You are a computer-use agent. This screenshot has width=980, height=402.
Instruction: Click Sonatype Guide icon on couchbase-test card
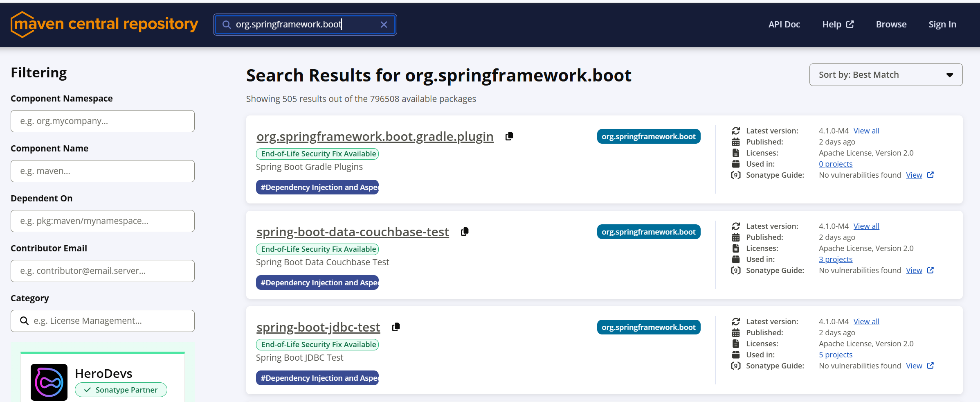pyautogui.click(x=736, y=270)
